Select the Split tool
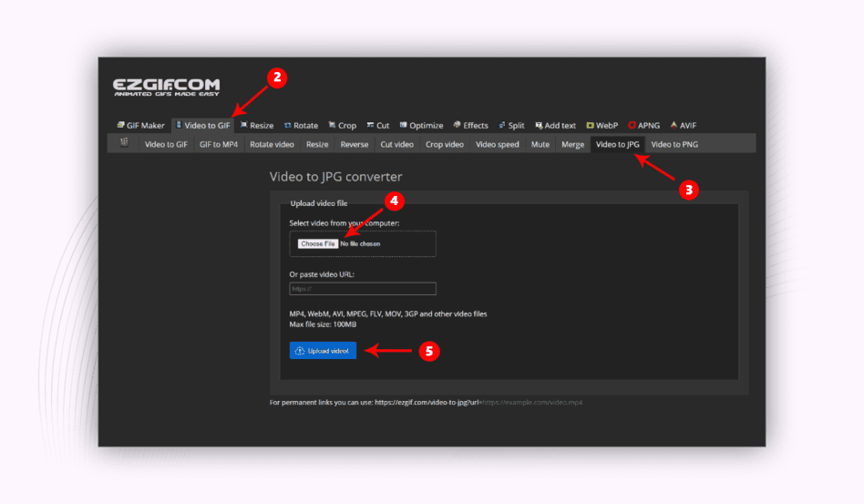The image size is (864, 504). tap(511, 126)
